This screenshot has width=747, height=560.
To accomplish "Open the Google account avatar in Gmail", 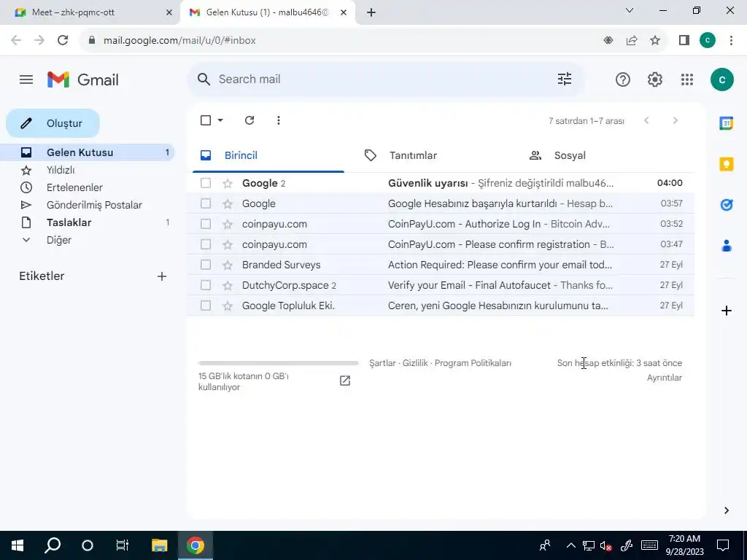I will point(721,79).
